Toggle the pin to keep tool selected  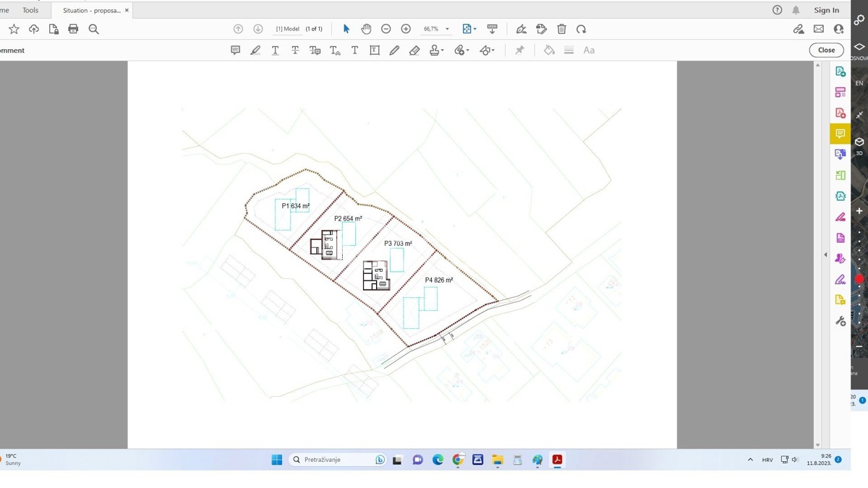(x=519, y=50)
